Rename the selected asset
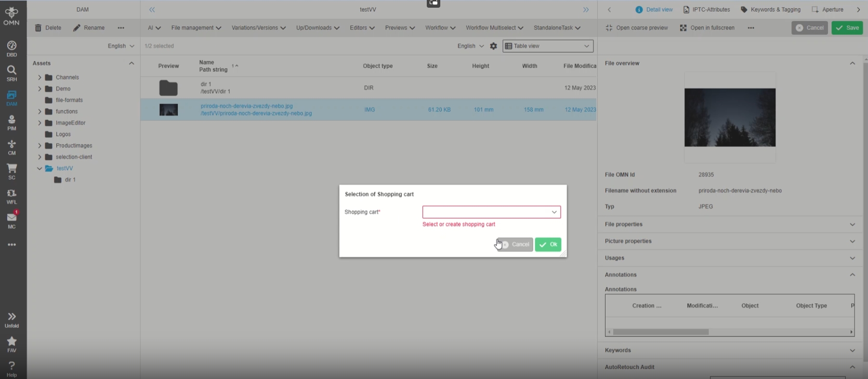Viewport: 868px width, 379px height. pyautogui.click(x=89, y=28)
